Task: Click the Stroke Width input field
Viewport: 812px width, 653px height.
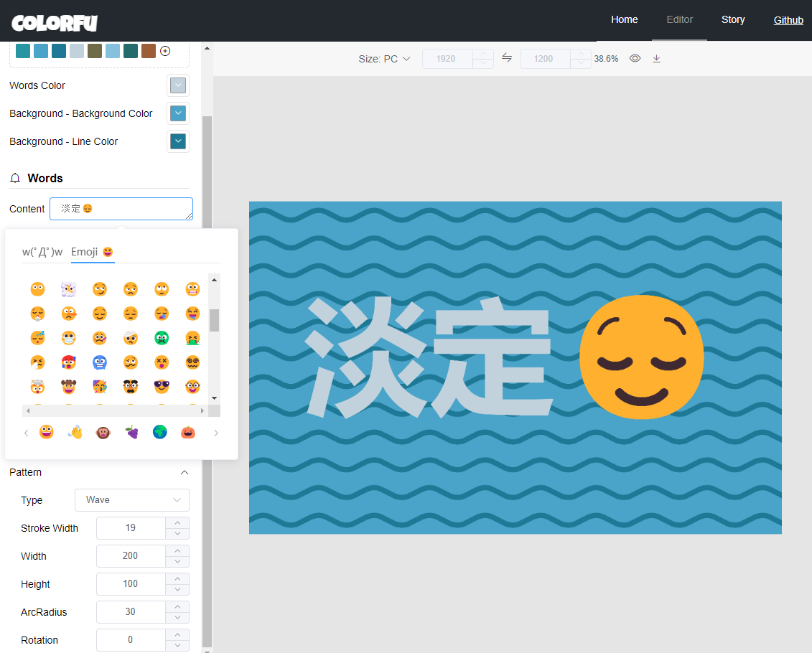Action: 131,527
